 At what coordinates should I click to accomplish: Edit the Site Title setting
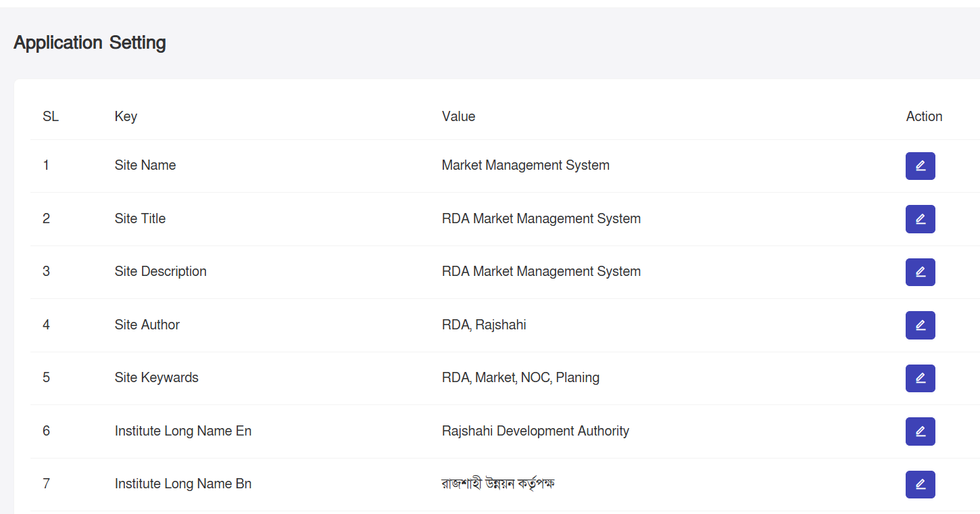pos(920,219)
